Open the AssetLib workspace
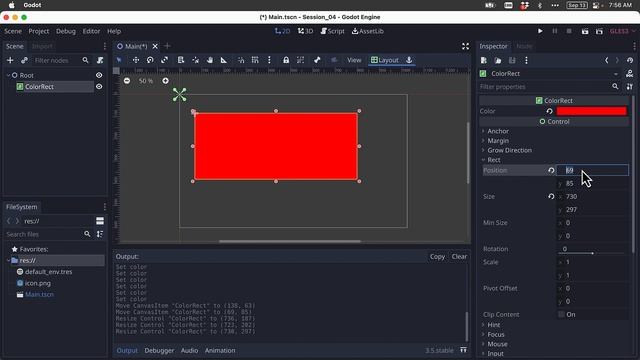640x360 pixels. pyautogui.click(x=368, y=31)
